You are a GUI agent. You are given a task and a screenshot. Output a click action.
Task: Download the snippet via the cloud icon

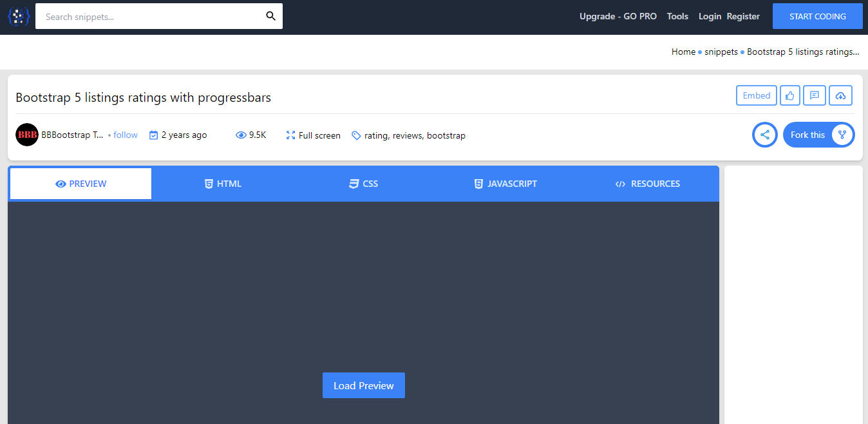[840, 95]
